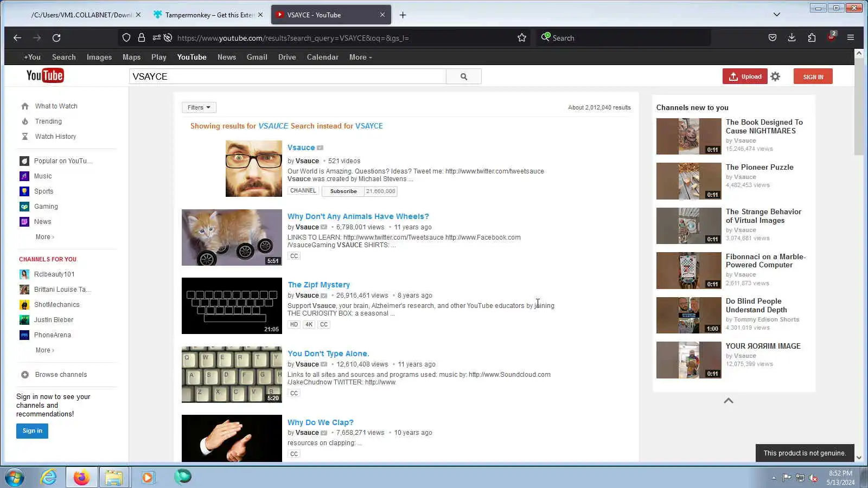Click the YouTube logo
This screenshot has width=868, height=488.
45,76
